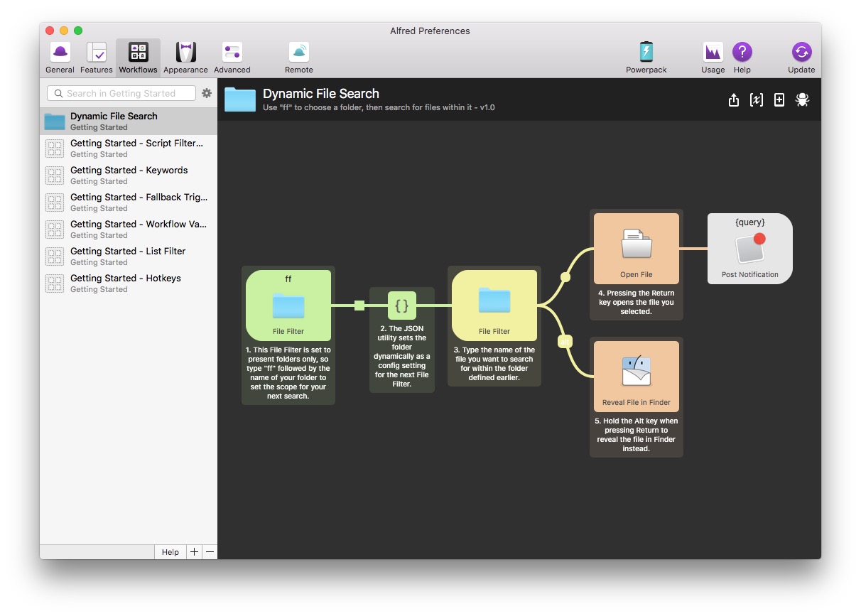The image size is (861, 616).
Task: Select Getting Started - List Filter workflow
Action: (x=129, y=256)
